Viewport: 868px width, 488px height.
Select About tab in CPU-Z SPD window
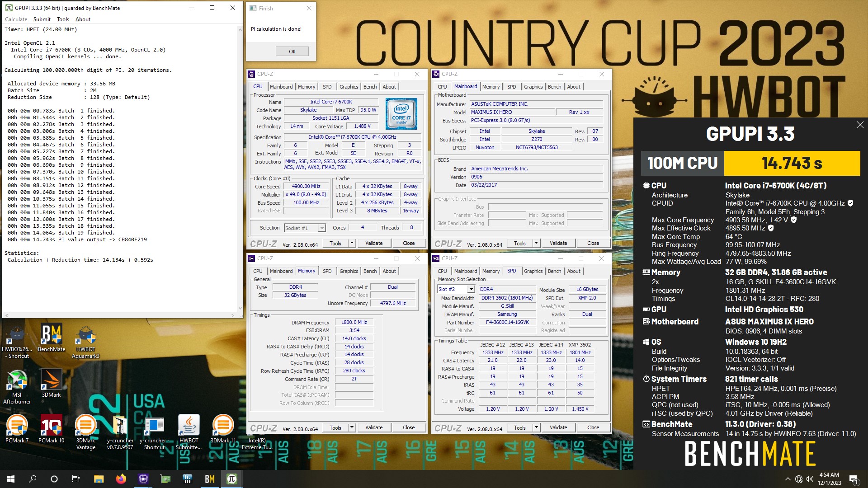pos(573,271)
